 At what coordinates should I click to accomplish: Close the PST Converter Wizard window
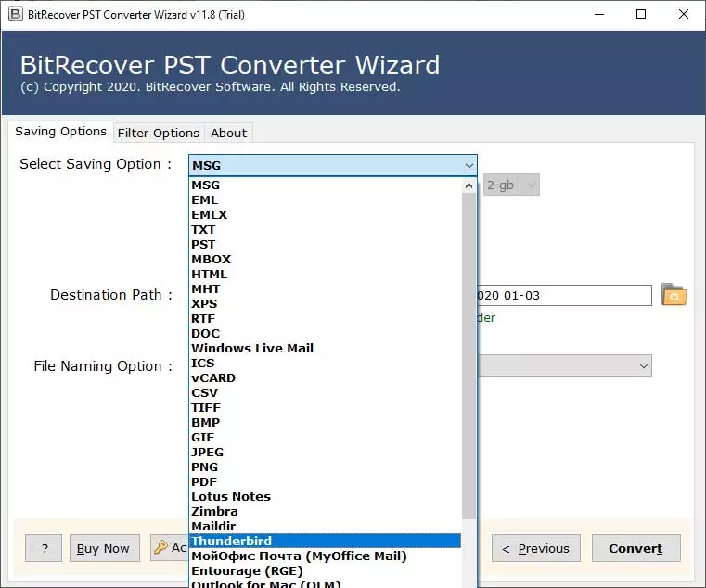click(x=684, y=15)
